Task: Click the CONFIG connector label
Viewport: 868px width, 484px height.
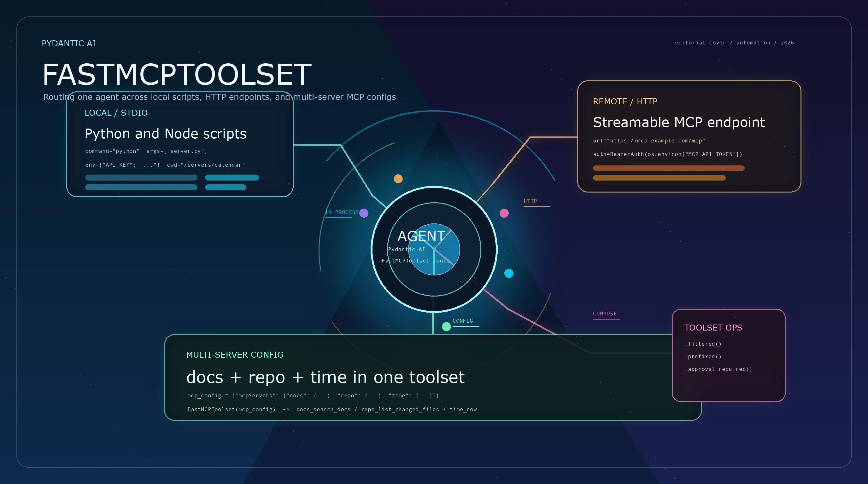Action: pos(463,321)
